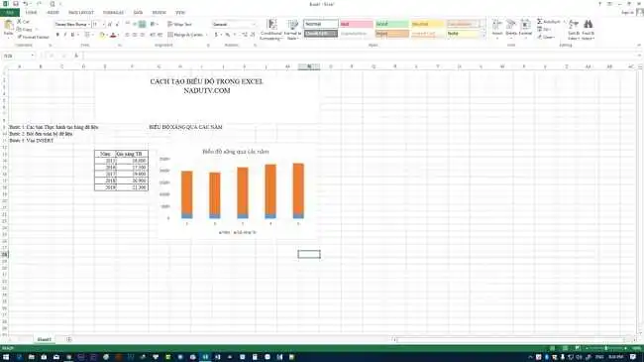Switch to the FORMULAS tab
The height and width of the screenshot is (362, 644).
pyautogui.click(x=113, y=12)
